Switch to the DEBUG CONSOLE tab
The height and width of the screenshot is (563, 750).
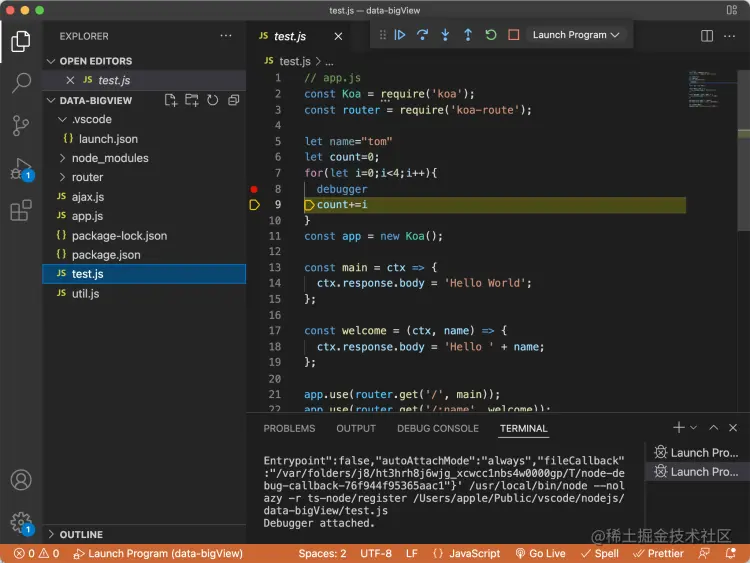438,428
